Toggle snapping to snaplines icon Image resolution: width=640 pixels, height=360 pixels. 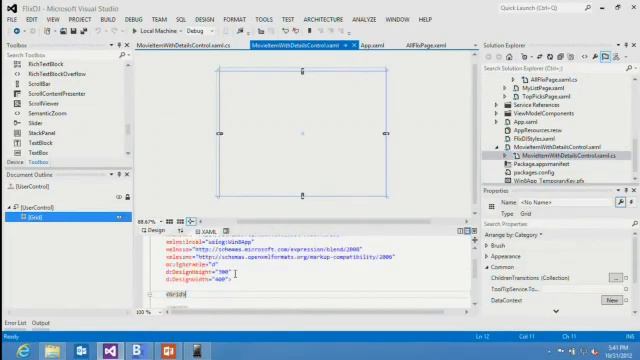tap(191, 221)
